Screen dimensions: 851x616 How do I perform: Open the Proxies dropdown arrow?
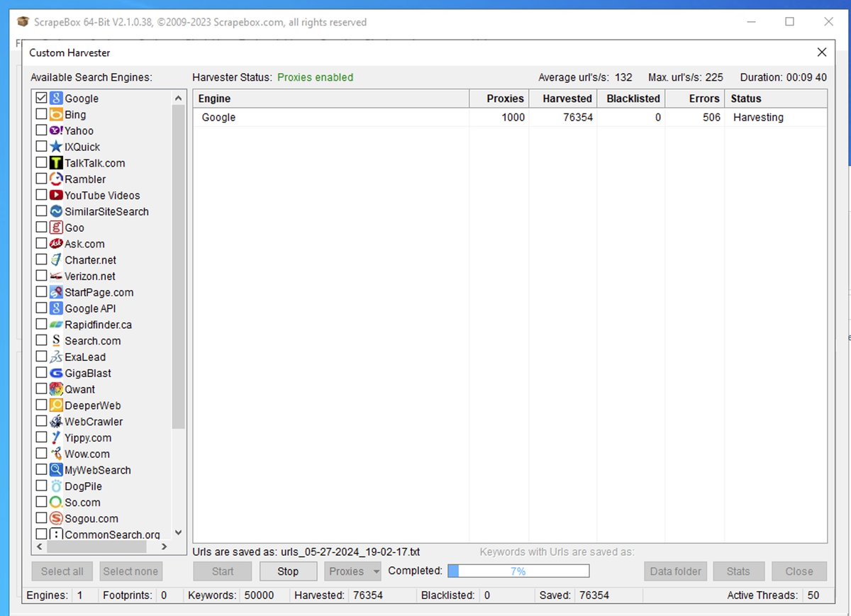pyautogui.click(x=375, y=571)
